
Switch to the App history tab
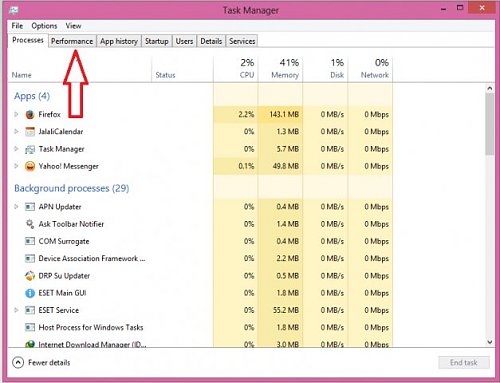(119, 41)
